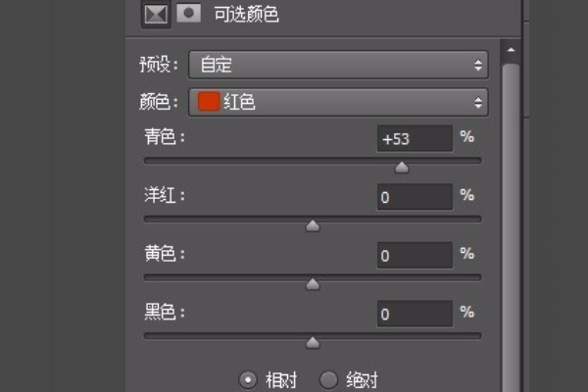The width and height of the screenshot is (588, 392).
Task: Click the panel vertical scrollbar thumb
Action: (x=511, y=227)
